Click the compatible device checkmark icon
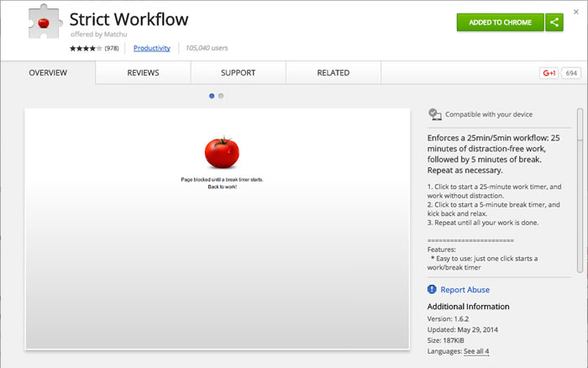 [x=434, y=114]
